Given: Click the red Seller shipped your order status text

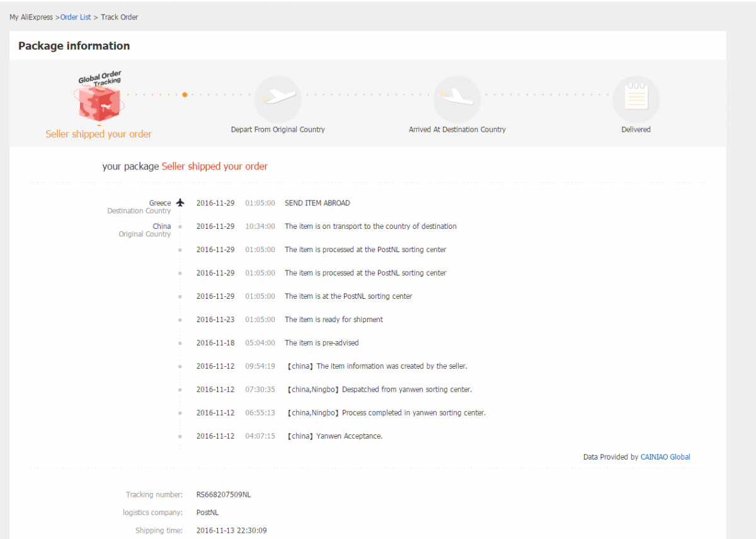Looking at the screenshot, I should pyautogui.click(x=215, y=166).
